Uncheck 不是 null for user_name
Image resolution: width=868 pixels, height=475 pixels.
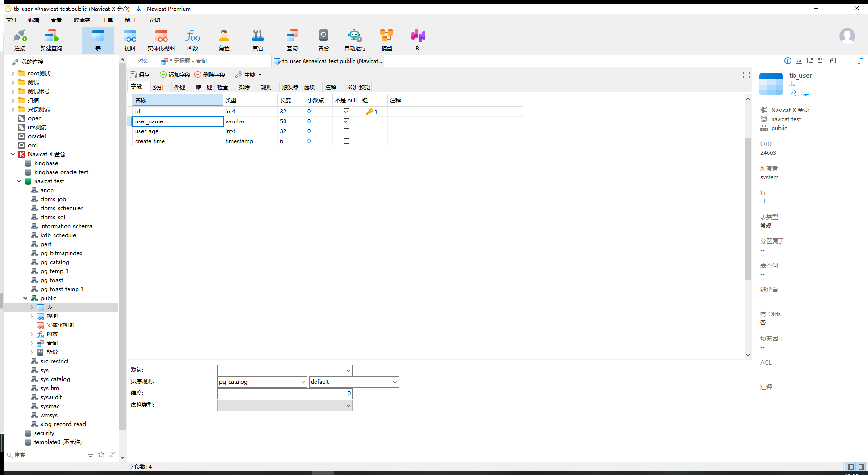pyautogui.click(x=346, y=121)
